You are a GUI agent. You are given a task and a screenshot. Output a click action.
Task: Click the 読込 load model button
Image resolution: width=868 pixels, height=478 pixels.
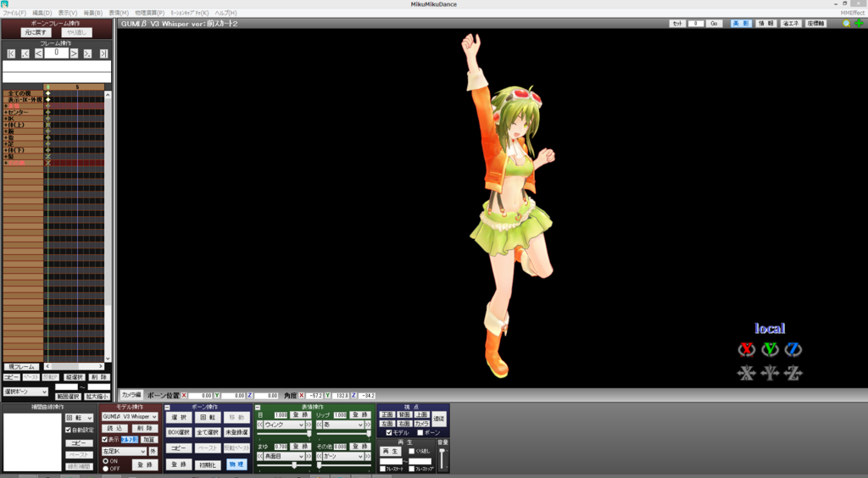pos(114,429)
